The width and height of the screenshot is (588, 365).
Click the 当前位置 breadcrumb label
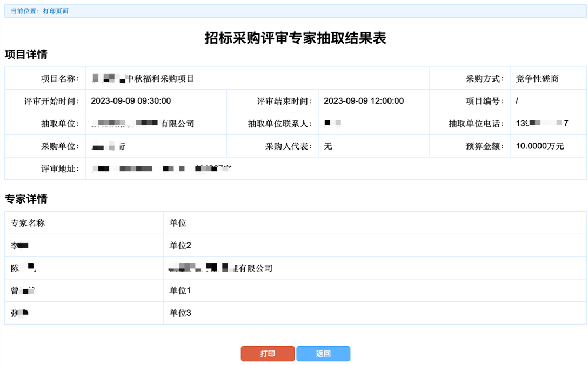(x=24, y=11)
